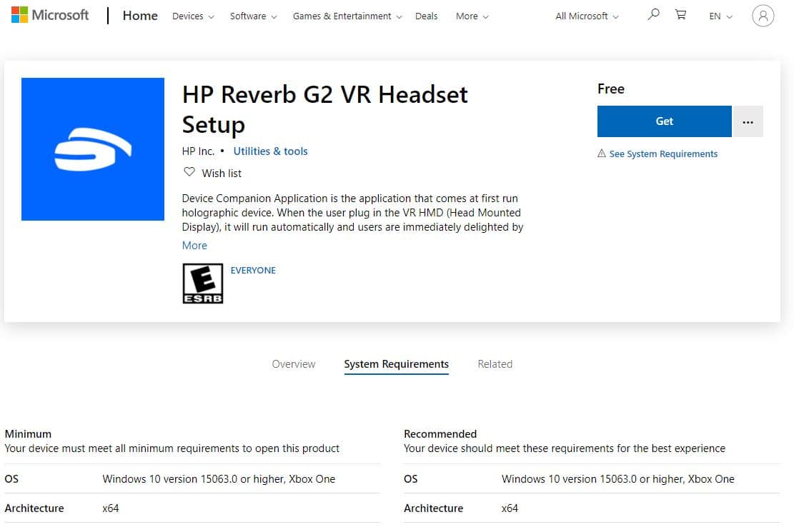Viewport: 794px width, 532px height.
Task: Open the EN language selector
Action: tap(718, 16)
